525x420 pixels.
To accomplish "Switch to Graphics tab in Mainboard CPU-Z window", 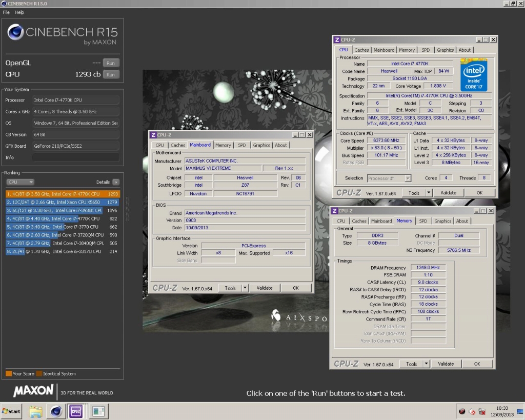I will click(x=261, y=145).
